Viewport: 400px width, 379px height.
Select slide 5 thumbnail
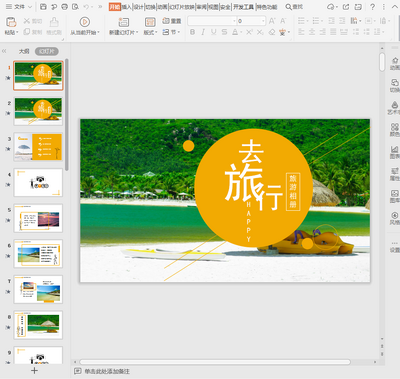pos(38,218)
